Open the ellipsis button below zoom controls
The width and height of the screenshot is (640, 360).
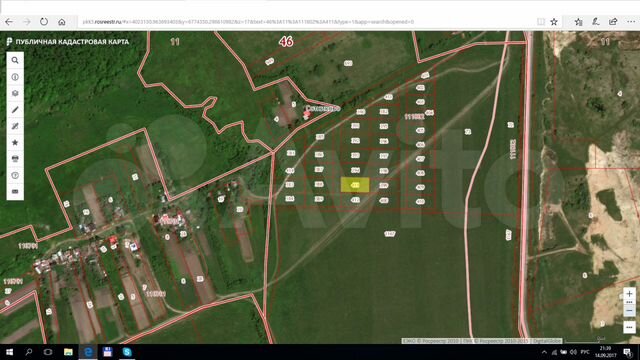tap(629, 327)
